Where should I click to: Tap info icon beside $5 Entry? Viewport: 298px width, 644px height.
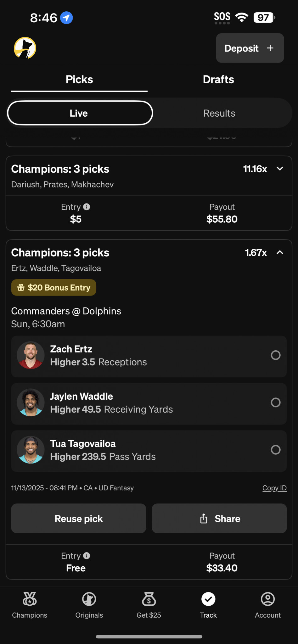(87, 207)
